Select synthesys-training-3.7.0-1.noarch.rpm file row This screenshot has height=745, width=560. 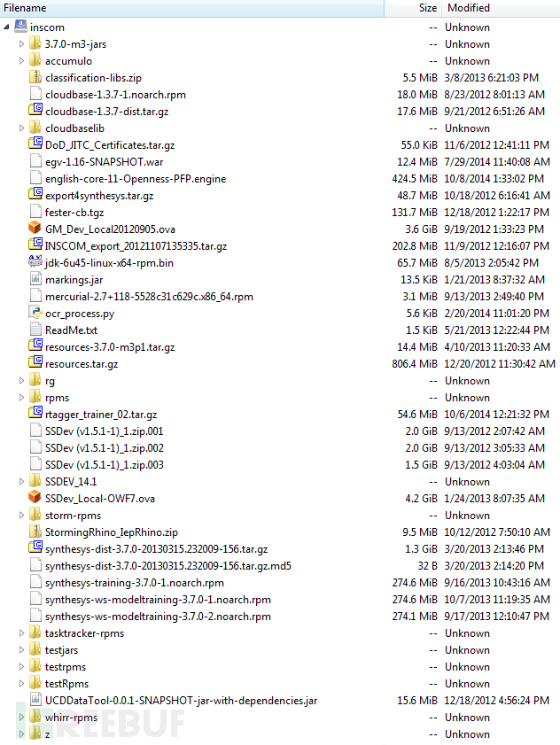click(280, 583)
